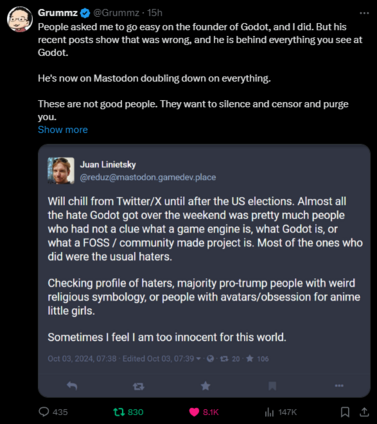Toggle the bookmark icon on the tweet
The height and width of the screenshot is (424, 377).
(345, 412)
